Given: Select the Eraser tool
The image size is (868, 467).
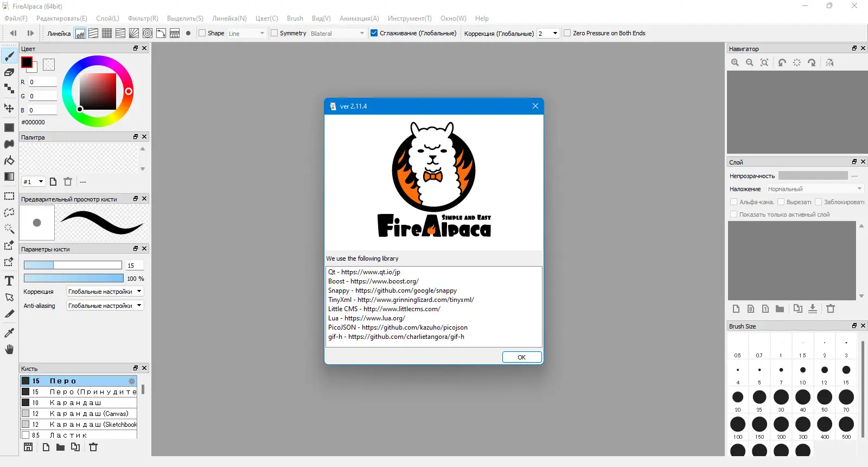Looking at the screenshot, I should tap(9, 72).
